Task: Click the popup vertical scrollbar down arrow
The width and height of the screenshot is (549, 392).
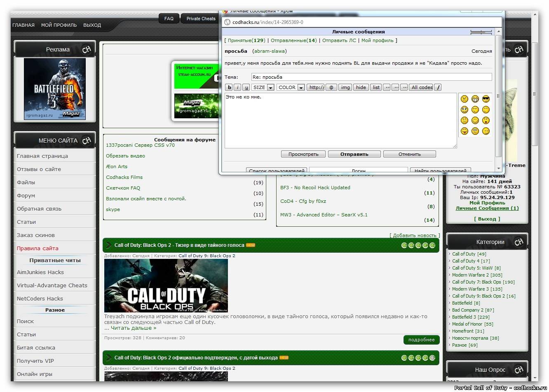Action: (499, 168)
